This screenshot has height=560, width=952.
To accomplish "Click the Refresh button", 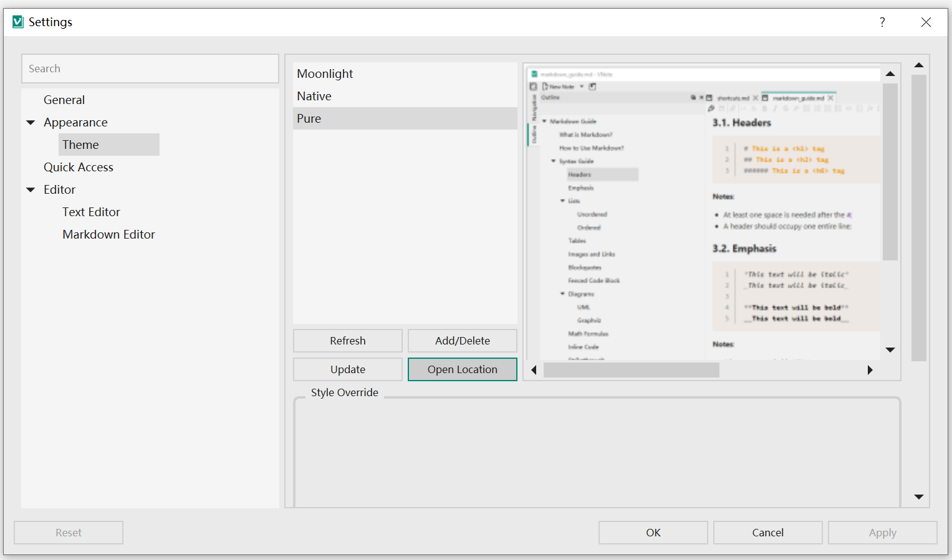I will (347, 341).
